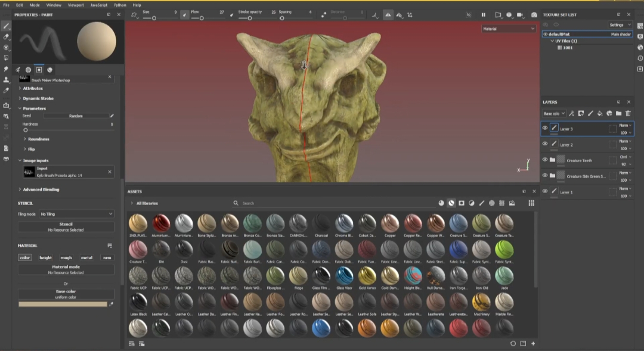Click the Stencil resource button

(x=66, y=227)
